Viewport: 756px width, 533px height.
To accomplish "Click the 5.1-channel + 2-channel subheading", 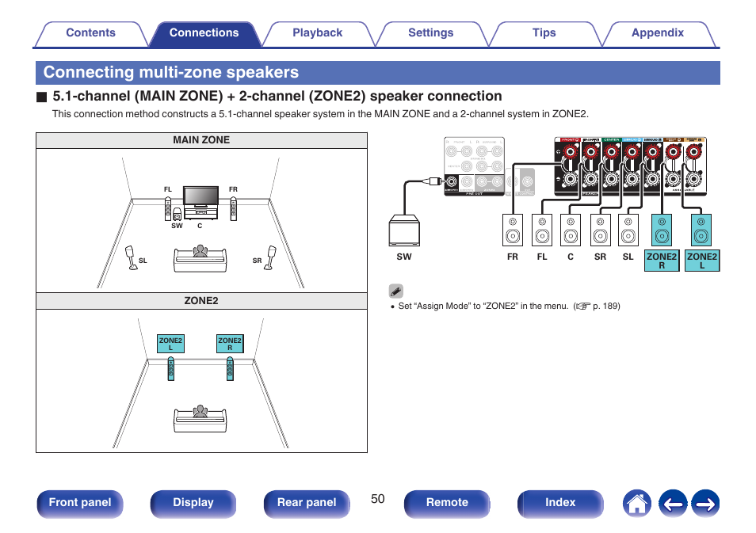I will click(277, 96).
